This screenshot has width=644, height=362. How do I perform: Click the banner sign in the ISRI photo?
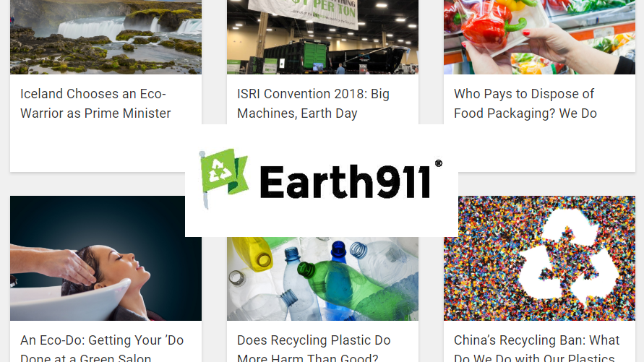point(304,12)
